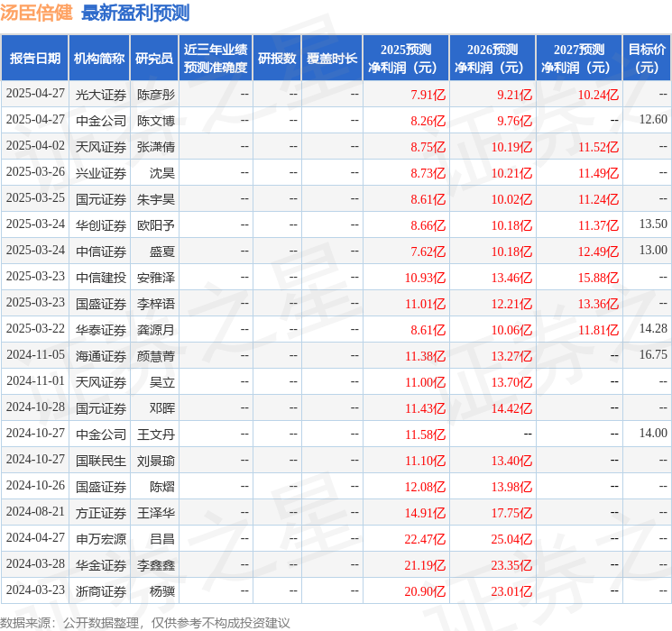Click the 12.49亿 forecast value

tap(598, 251)
